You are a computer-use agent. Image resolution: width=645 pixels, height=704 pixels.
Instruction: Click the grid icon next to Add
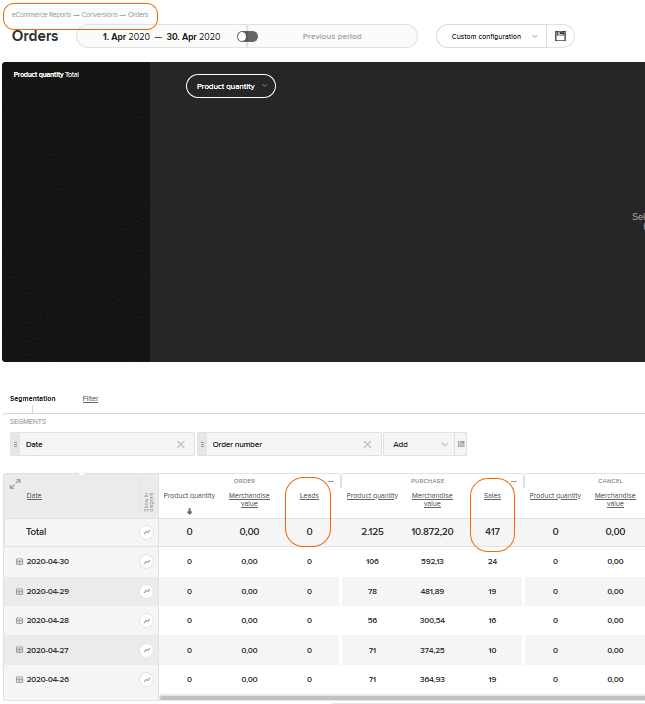[x=461, y=444]
